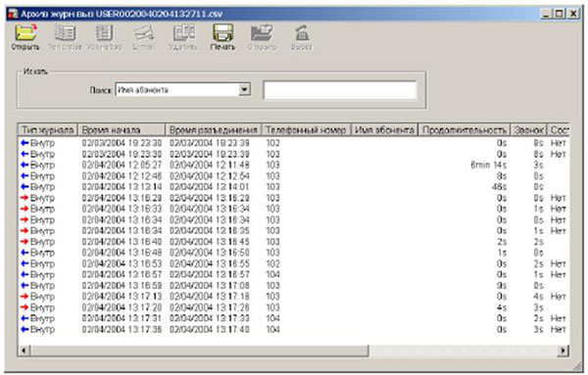
Task: Click the yellow Открыть folder toolbar icon
Action: coord(25,33)
